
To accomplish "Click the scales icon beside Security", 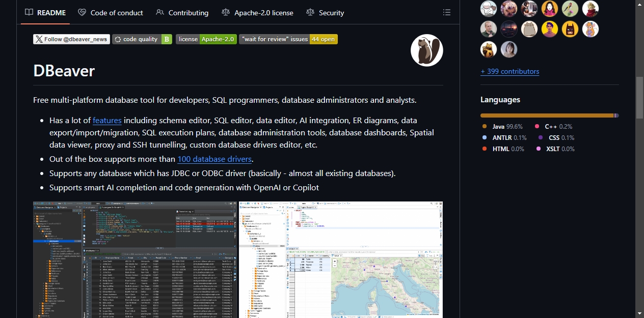I will [310, 12].
